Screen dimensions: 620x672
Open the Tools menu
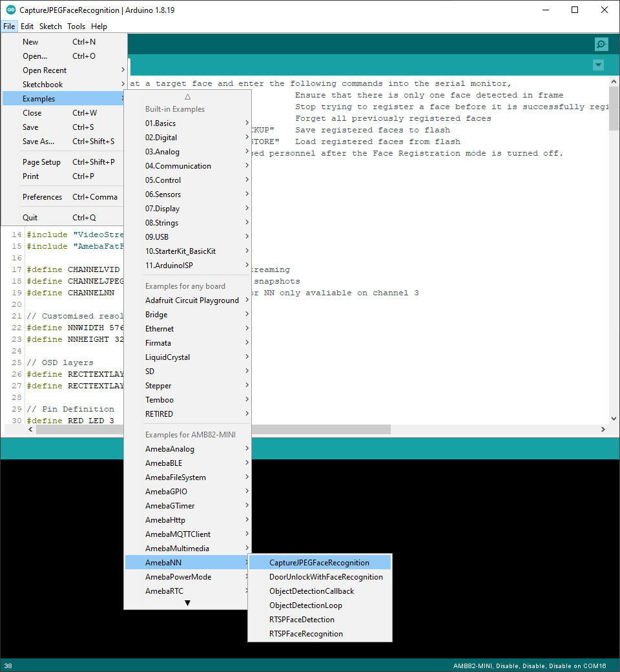click(76, 26)
